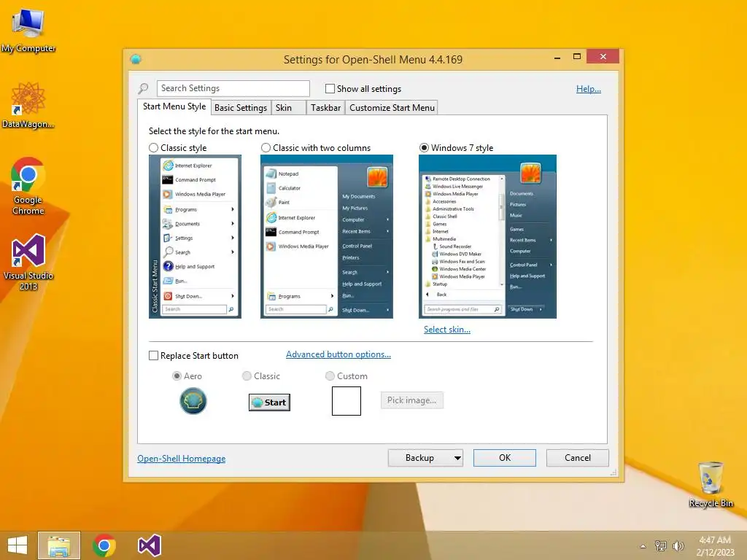Screen dimensions: 747x560
Task: Open My Computer desktop icon
Action: click(x=28, y=31)
